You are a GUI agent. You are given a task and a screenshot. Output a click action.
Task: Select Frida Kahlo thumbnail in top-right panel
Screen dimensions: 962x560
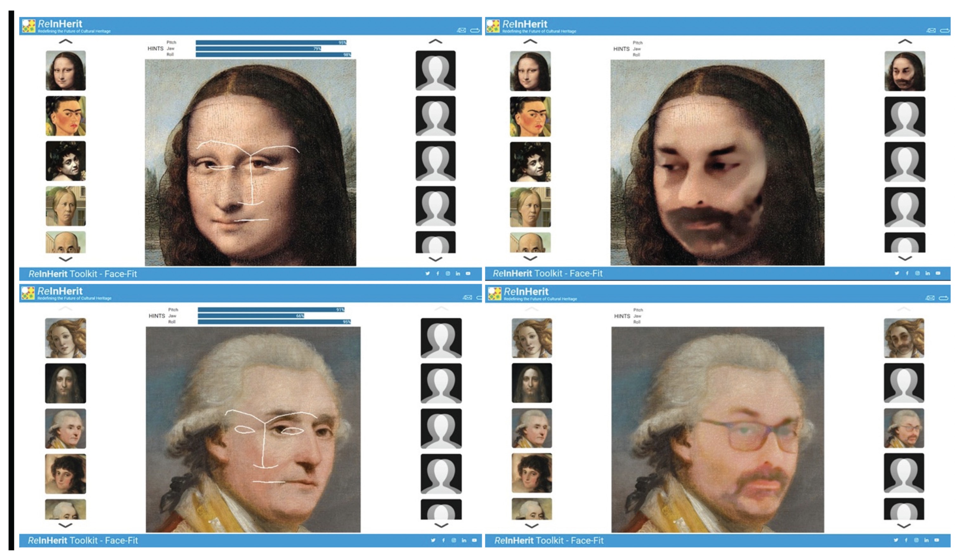coord(530,116)
